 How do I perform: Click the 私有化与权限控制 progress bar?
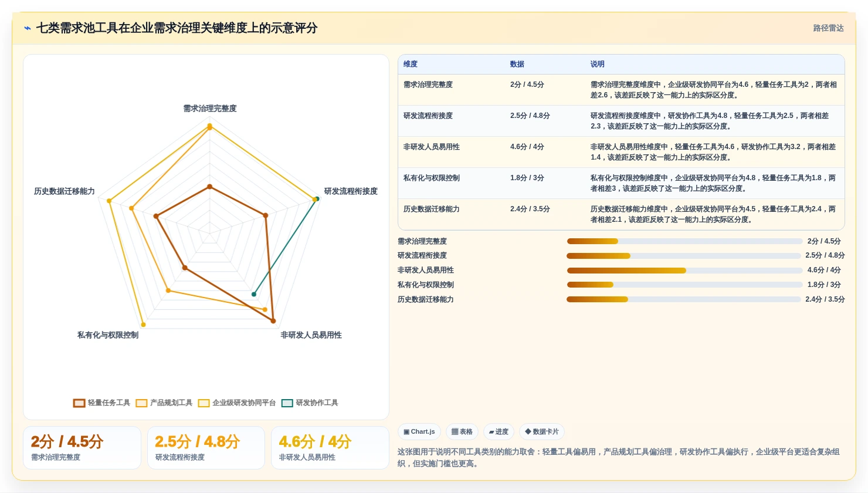pyautogui.click(x=684, y=285)
